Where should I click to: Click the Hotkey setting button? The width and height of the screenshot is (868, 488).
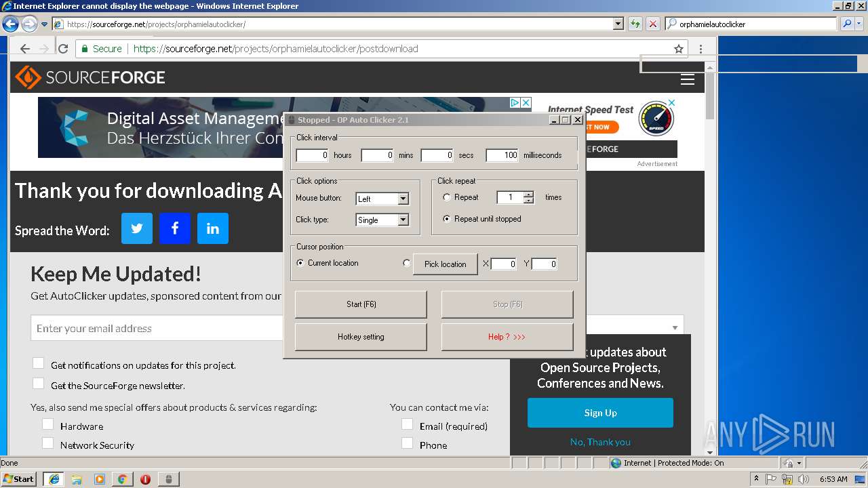(x=361, y=337)
